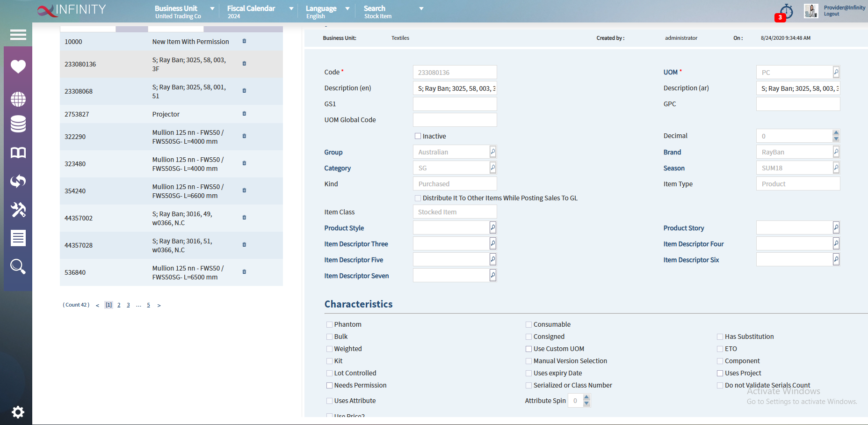Expand the Language dropdown arrow
The width and height of the screenshot is (868, 425).
click(347, 8)
